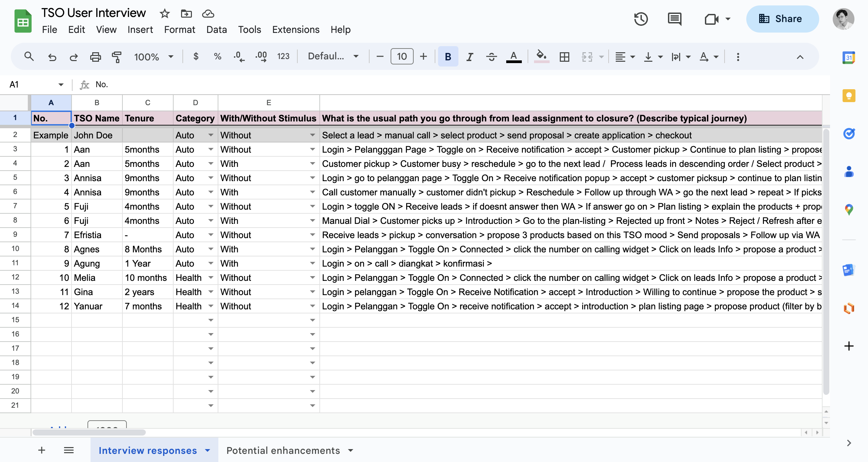
Task: Check the cloud save status icon
Action: pyautogui.click(x=208, y=14)
